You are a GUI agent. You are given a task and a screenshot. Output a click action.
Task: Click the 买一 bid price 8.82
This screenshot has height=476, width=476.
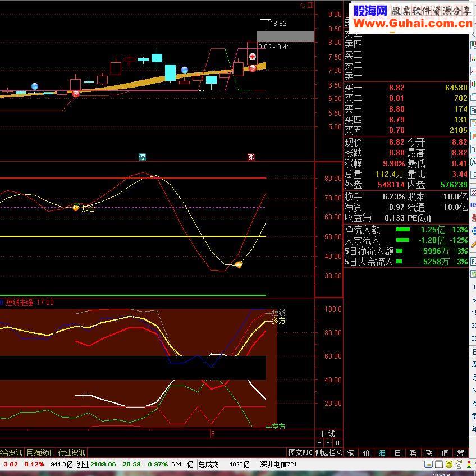point(397,88)
